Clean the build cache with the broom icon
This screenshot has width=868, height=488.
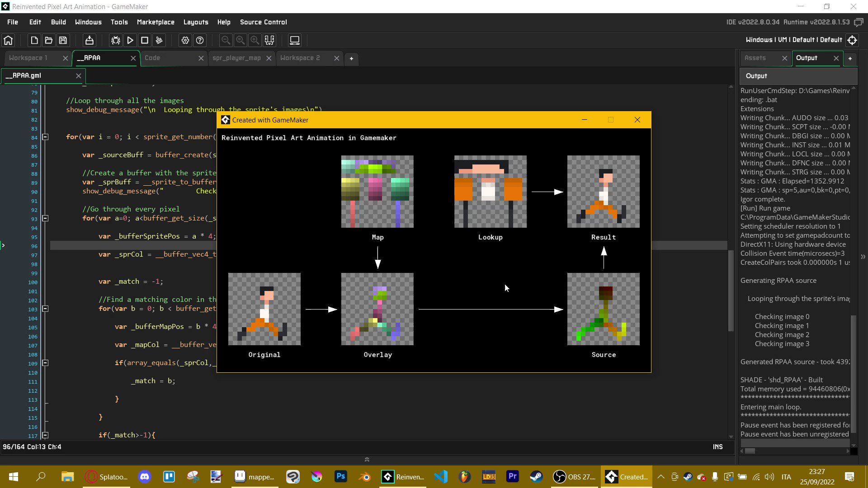(x=159, y=40)
